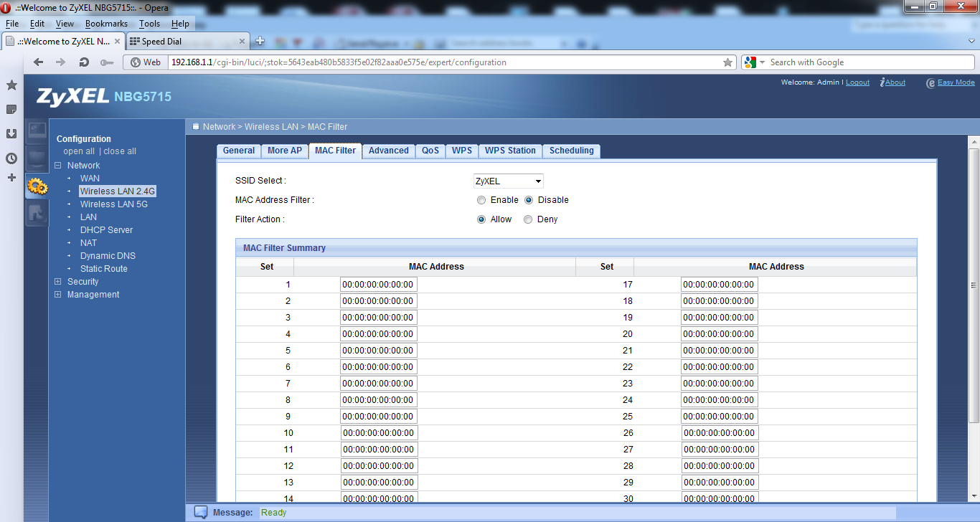980x522 pixels.
Task: Switch to the WPS tab
Action: [462, 151]
